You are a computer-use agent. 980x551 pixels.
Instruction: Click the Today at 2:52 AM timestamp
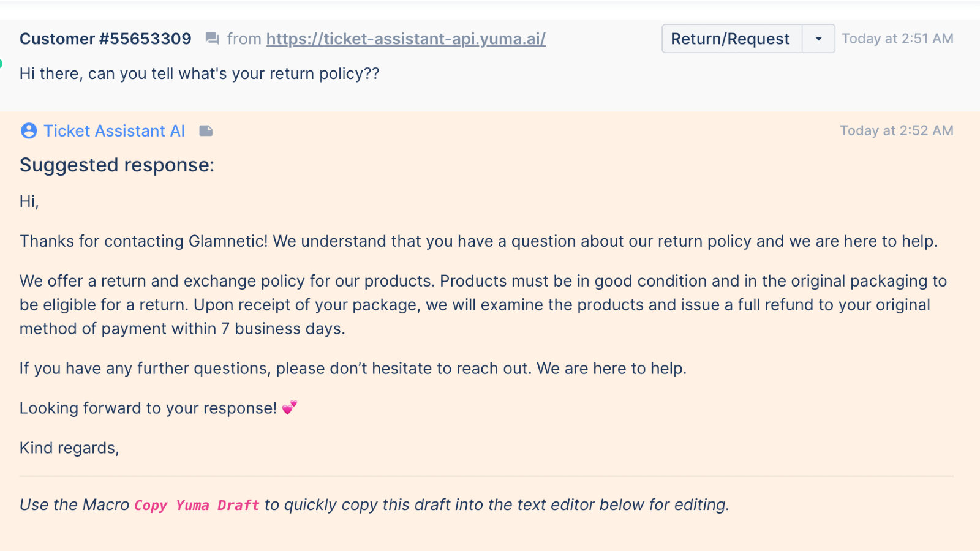coord(896,131)
